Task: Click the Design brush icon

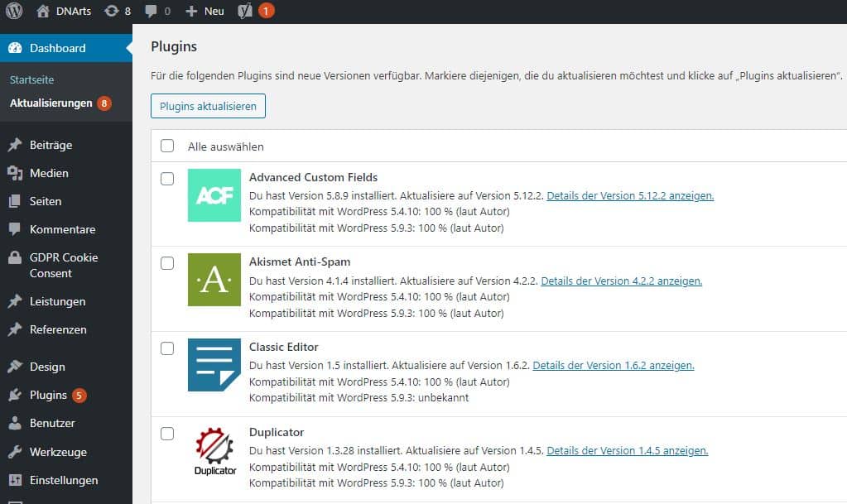Action: pyautogui.click(x=15, y=367)
